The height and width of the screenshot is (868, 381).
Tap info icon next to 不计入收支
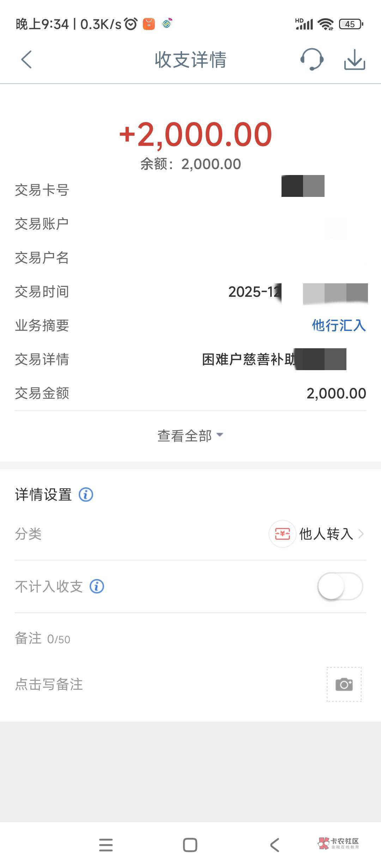point(97,586)
